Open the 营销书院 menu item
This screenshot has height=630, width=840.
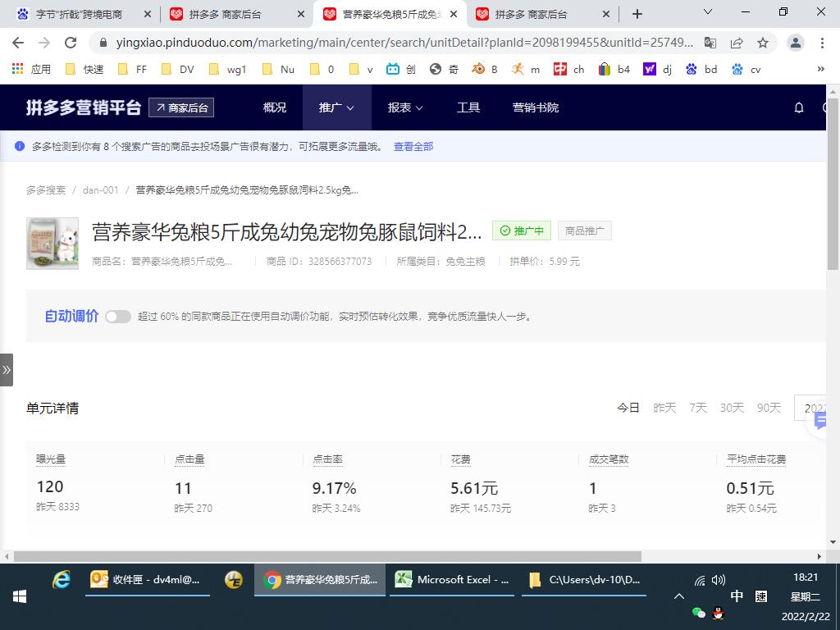click(x=536, y=107)
